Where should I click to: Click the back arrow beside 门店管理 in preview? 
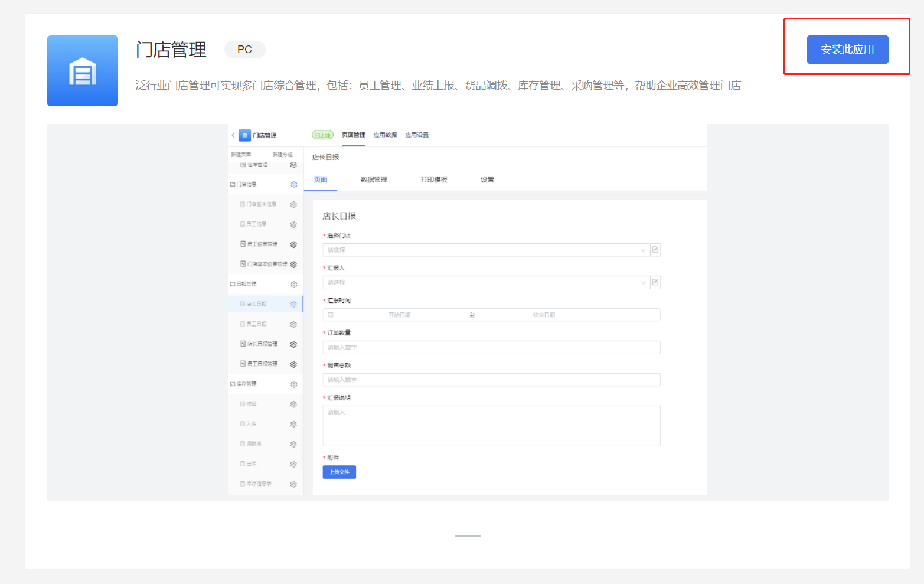point(233,135)
